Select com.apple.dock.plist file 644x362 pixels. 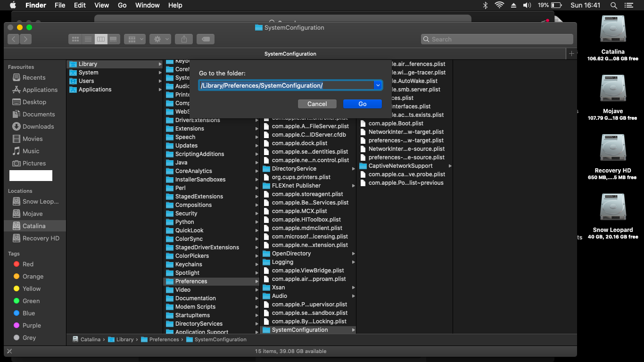pyautogui.click(x=308, y=143)
